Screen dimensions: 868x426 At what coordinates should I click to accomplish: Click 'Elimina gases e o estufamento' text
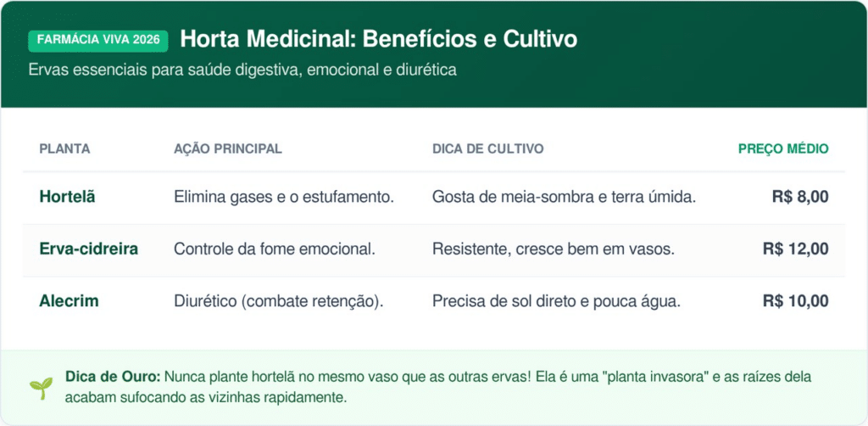[x=284, y=197]
